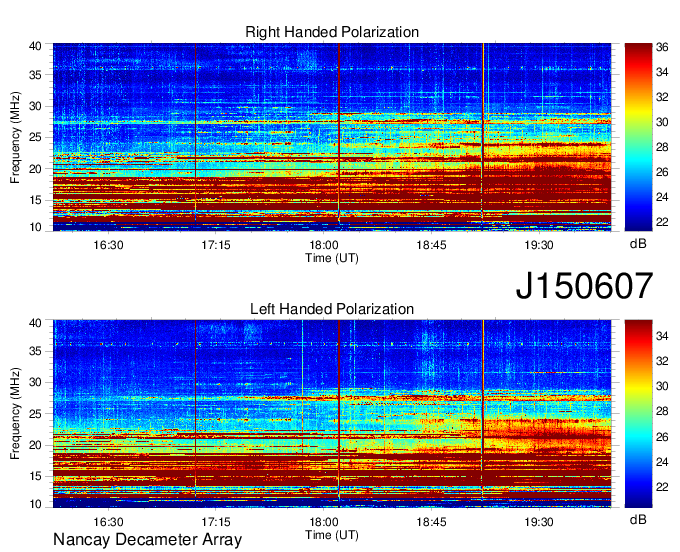Click the 20 MHz tick of bottom plot
The height and width of the screenshot is (552, 680).
tap(36, 445)
